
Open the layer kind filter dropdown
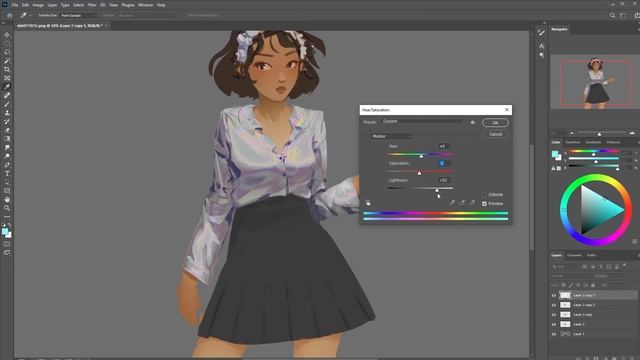[x=565, y=267]
